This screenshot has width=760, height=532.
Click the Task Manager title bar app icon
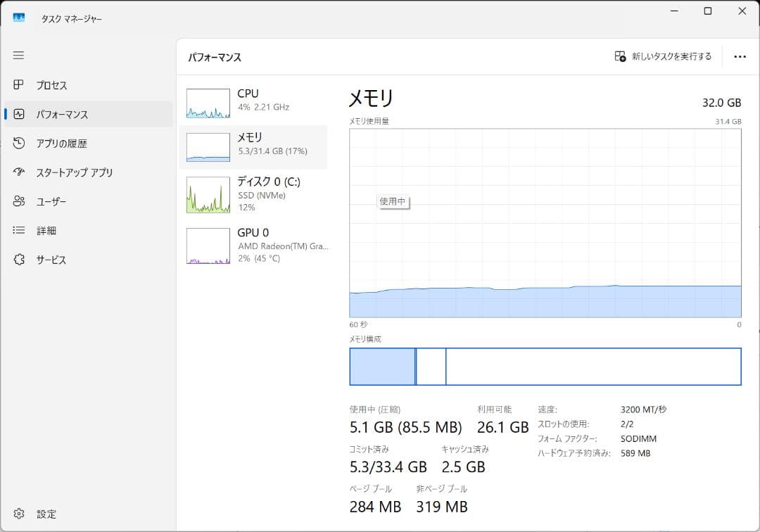tap(19, 18)
